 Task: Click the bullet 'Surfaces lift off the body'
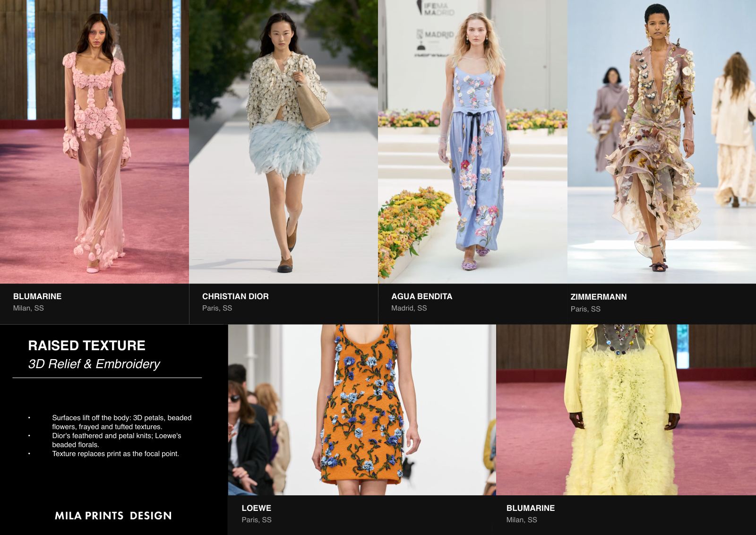(122, 422)
